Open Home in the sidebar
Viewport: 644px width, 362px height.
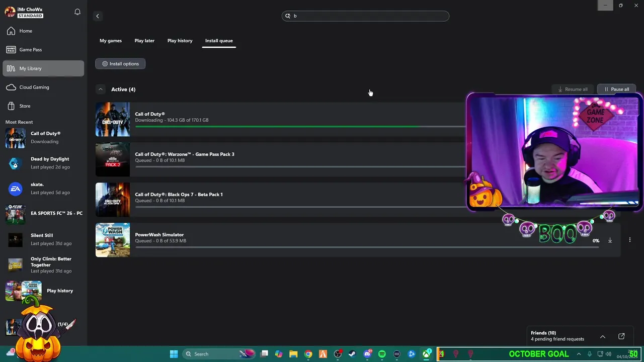pos(43,31)
